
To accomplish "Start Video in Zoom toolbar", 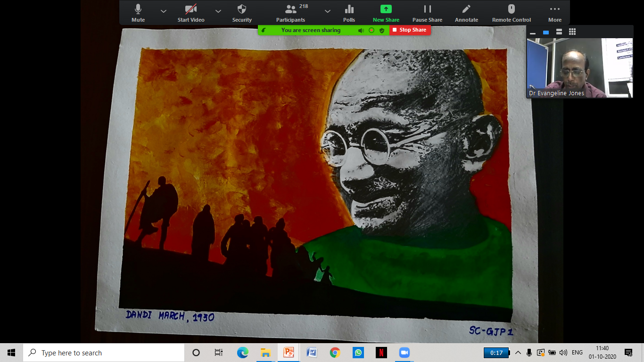I will pyautogui.click(x=191, y=13).
